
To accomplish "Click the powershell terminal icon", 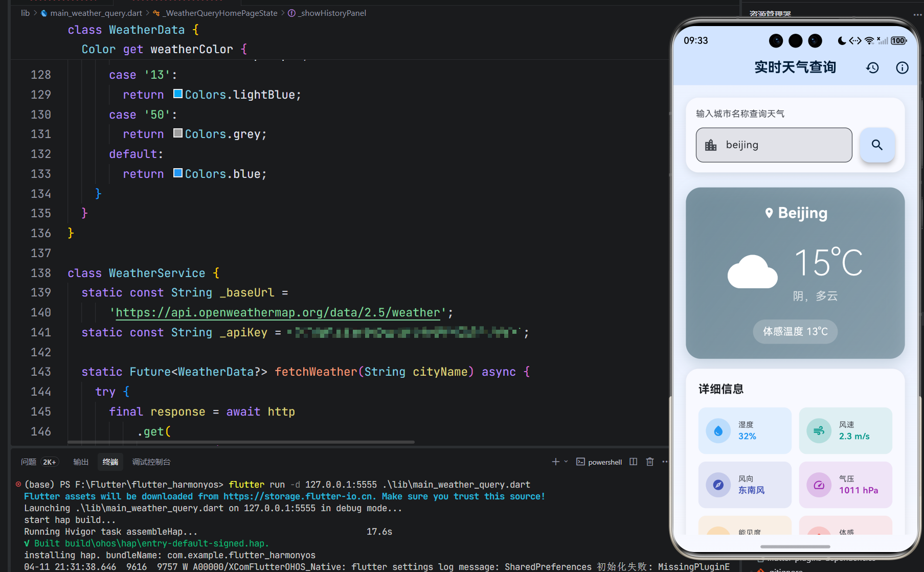I will (580, 462).
